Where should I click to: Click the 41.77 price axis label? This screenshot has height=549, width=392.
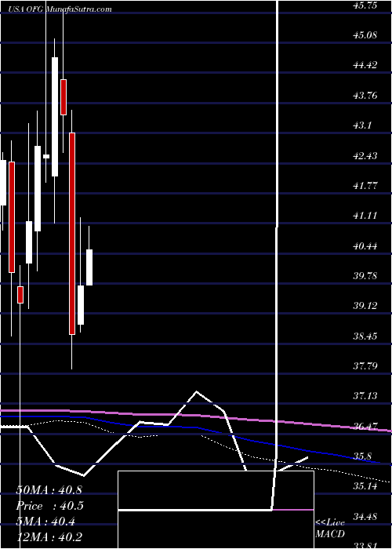point(365,186)
